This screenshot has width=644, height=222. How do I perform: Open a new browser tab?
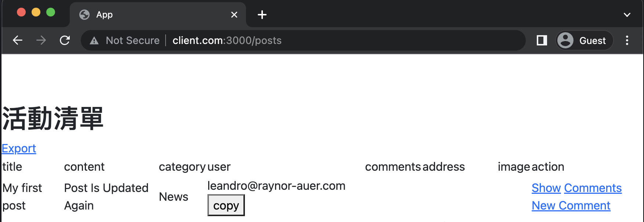point(262,15)
